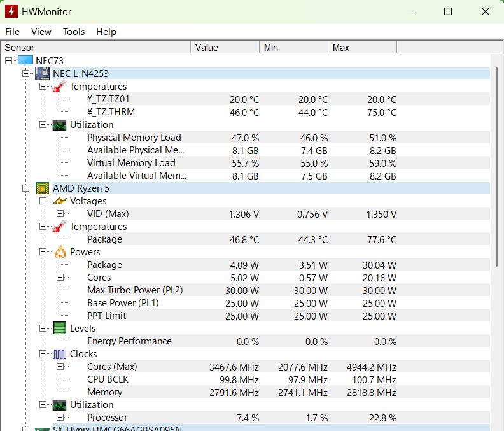Expand the Processor utilization entry

(x=60, y=418)
